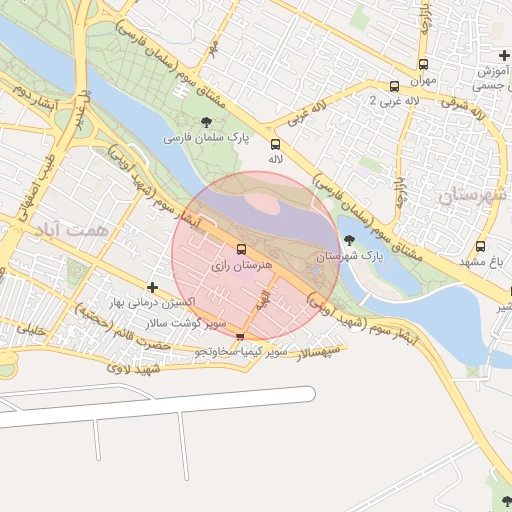Click the shop icon above Super Kimia

point(240,337)
